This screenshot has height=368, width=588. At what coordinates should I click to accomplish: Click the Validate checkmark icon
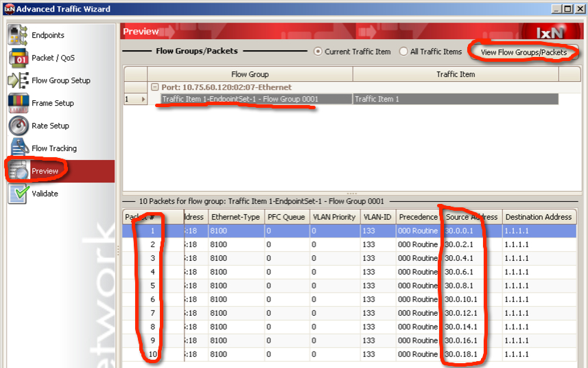pyautogui.click(x=18, y=194)
